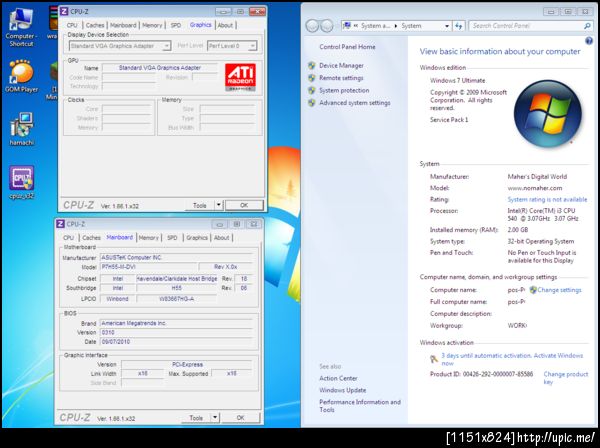Viewport: 600px width, 448px height.
Task: Click the refresh button beside the address bar
Action: tap(458, 26)
